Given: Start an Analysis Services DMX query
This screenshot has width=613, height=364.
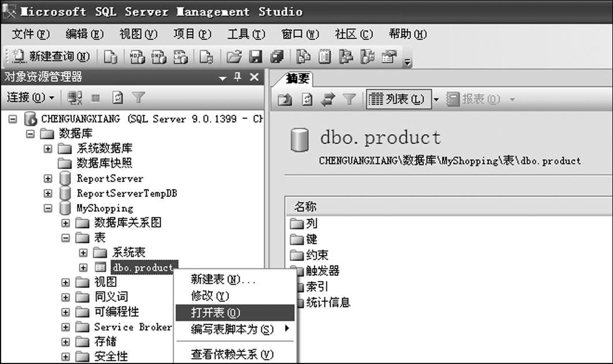Looking at the screenshot, I should point(159,57).
